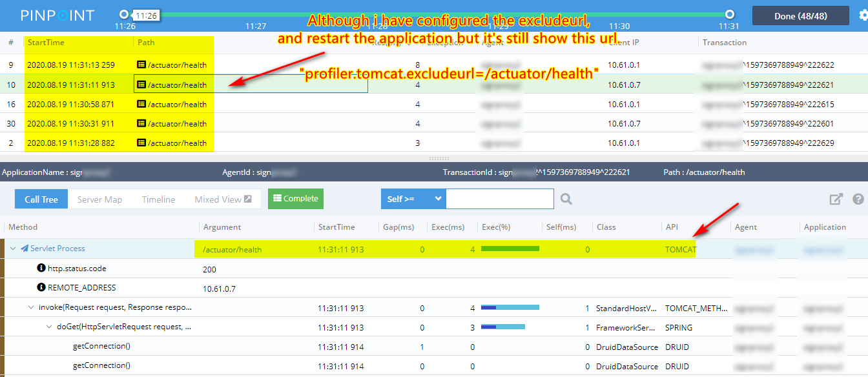The width and height of the screenshot is (868, 377).
Task: Click timeline track near 11:27
Action: 256,14
